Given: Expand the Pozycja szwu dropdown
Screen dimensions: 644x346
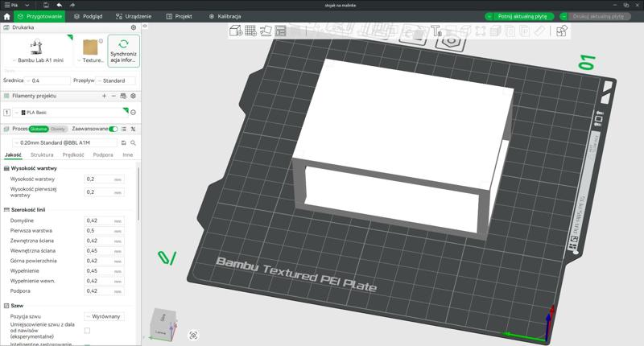Looking at the screenshot, I should pyautogui.click(x=104, y=316).
